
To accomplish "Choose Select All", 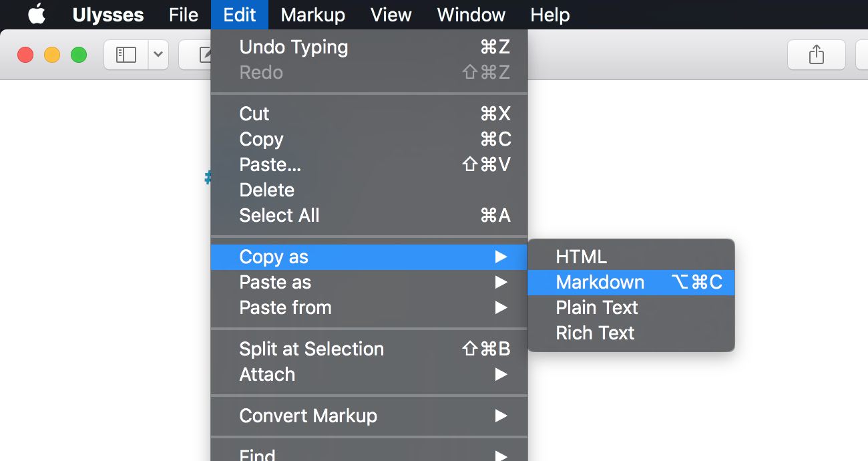I will click(369, 216).
